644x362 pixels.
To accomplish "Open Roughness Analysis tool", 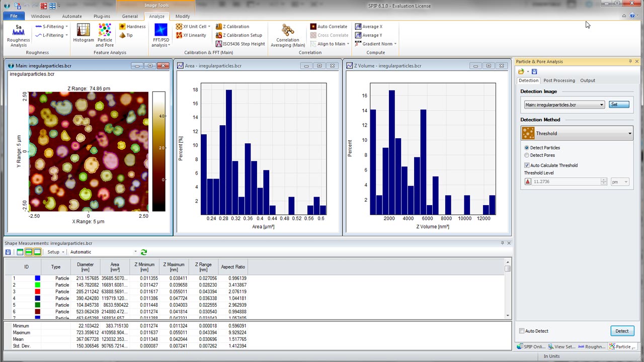I will click(x=19, y=35).
